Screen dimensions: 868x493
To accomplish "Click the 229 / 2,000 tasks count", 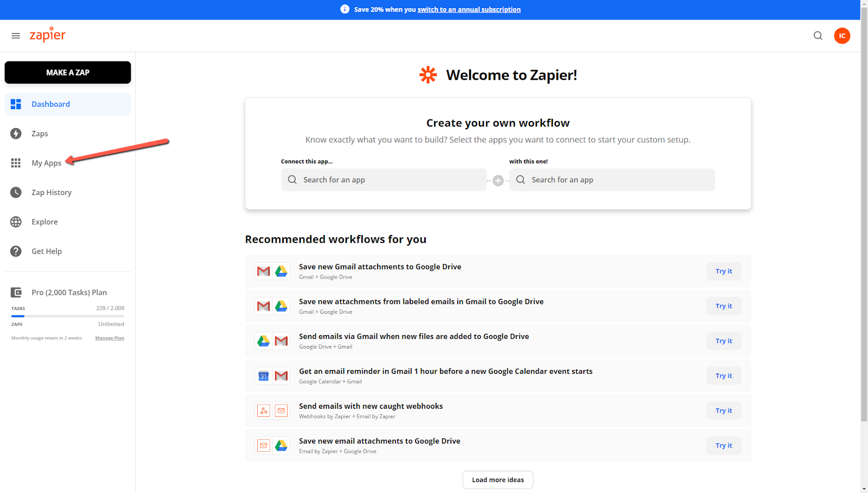I will [x=110, y=308].
